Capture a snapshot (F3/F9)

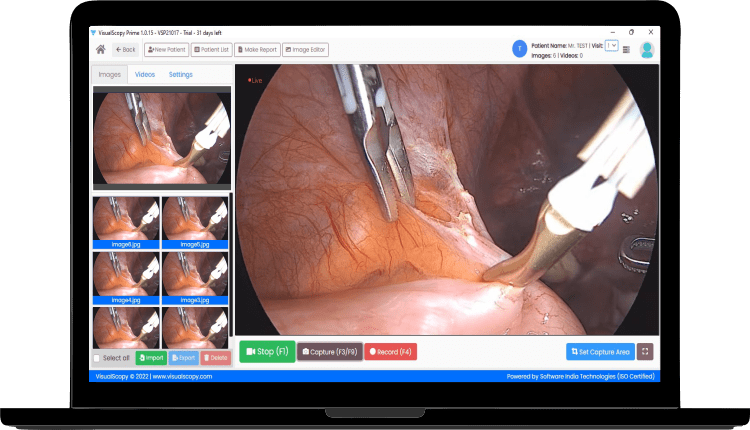tap(330, 352)
